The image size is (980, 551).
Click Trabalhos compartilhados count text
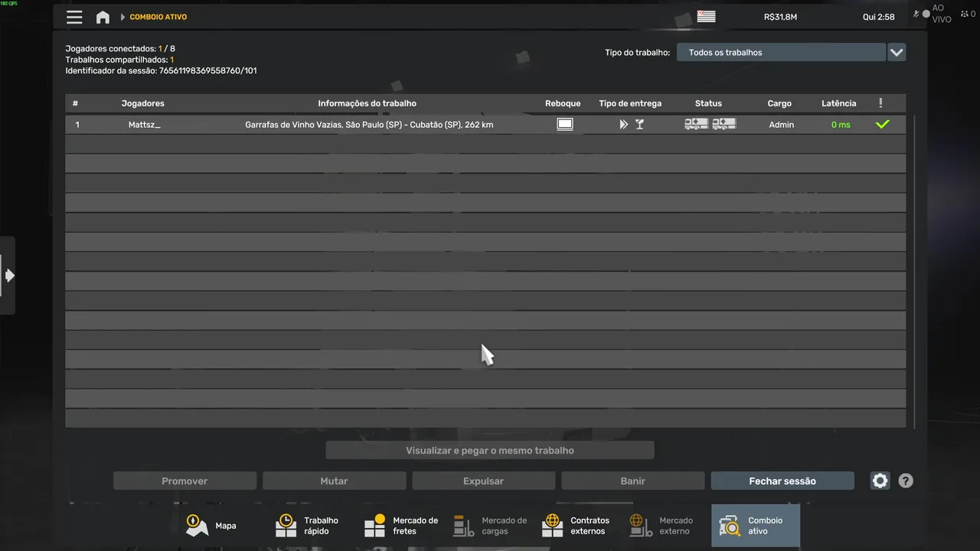[119, 60]
